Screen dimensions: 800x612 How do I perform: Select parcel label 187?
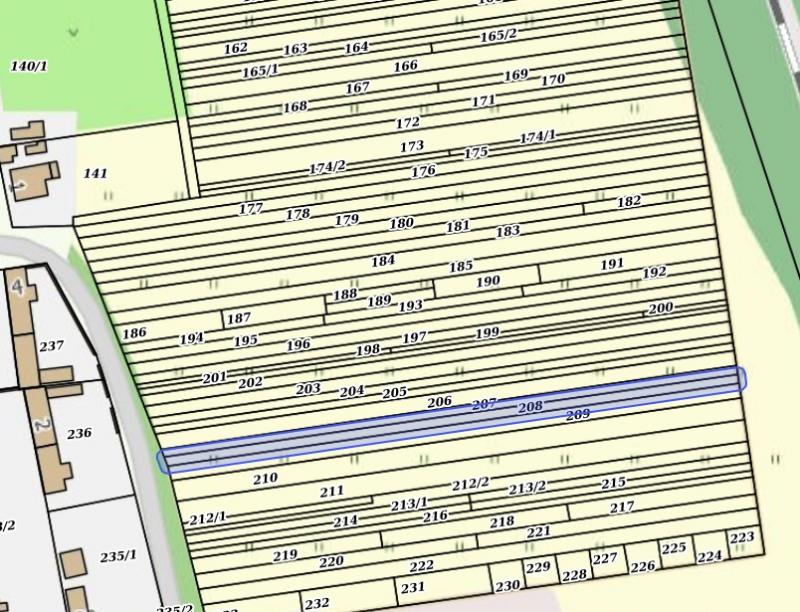[x=238, y=319]
